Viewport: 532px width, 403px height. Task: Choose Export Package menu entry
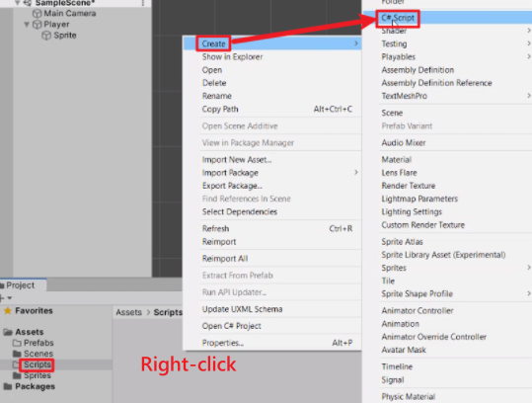click(232, 186)
